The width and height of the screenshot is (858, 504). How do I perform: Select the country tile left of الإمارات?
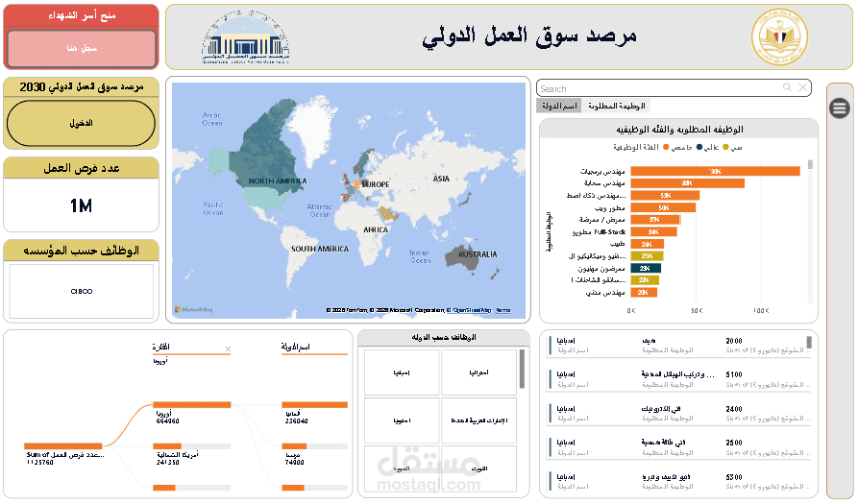point(402,420)
